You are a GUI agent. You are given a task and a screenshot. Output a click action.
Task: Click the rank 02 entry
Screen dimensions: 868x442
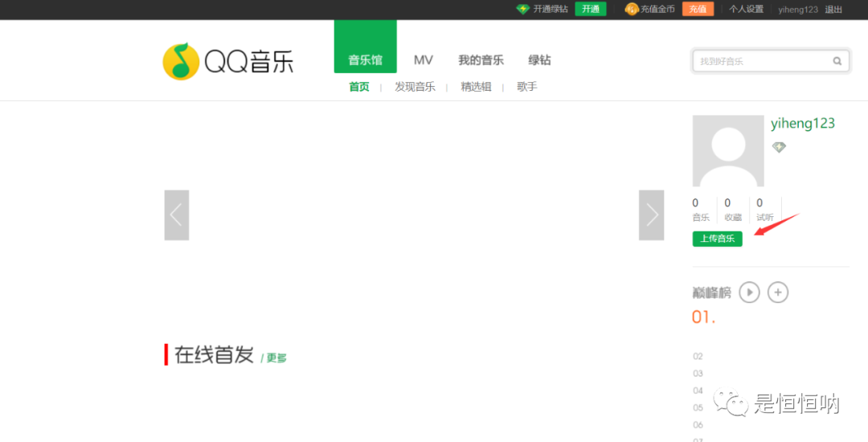(698, 356)
